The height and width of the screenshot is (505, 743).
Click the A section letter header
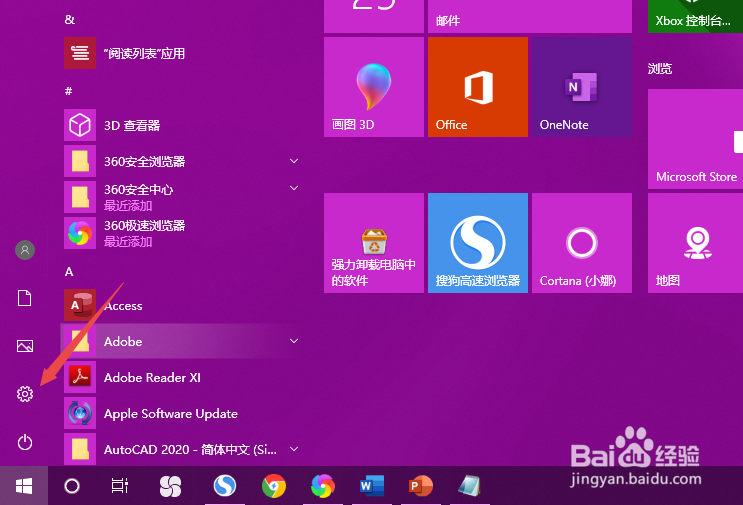coord(69,271)
